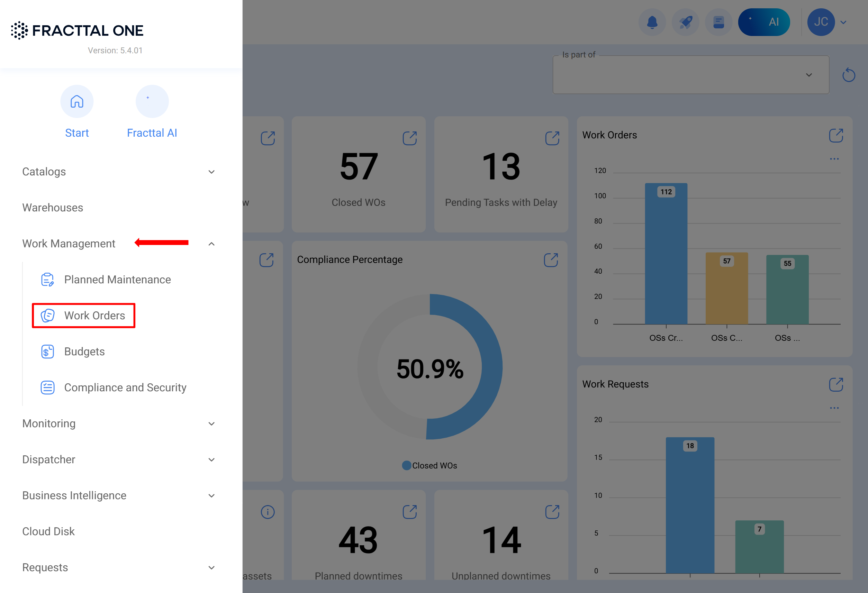The image size is (868, 593).
Task: Click the Start home icon
Action: [77, 102]
